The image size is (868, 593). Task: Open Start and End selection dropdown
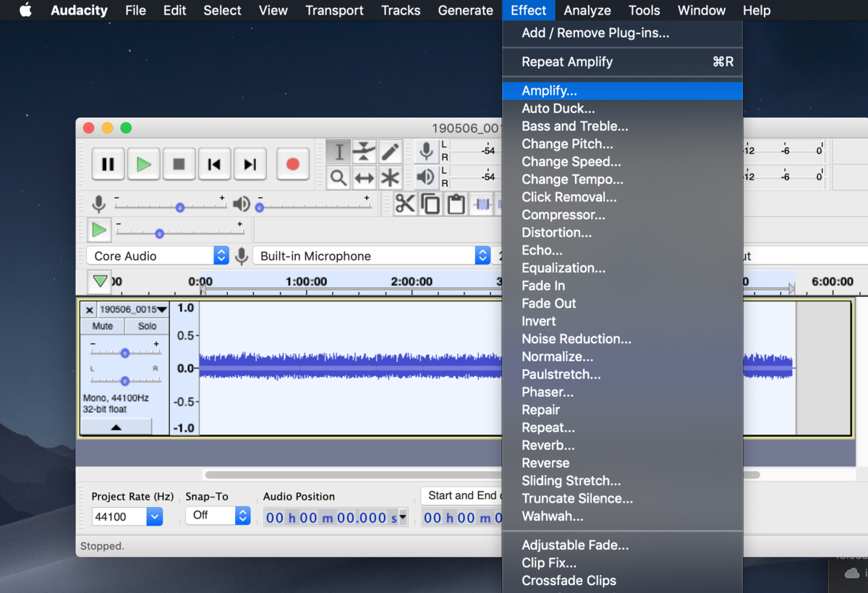(461, 495)
